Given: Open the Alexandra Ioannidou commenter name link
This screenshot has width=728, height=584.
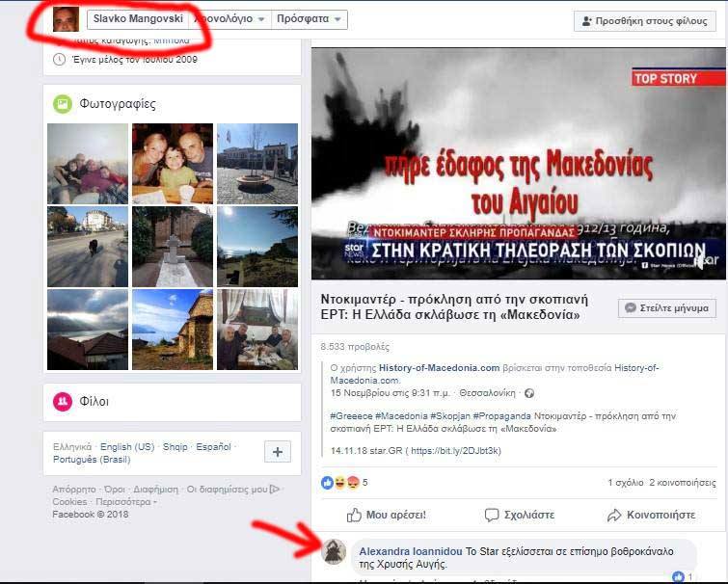Looking at the screenshot, I should point(411,551).
